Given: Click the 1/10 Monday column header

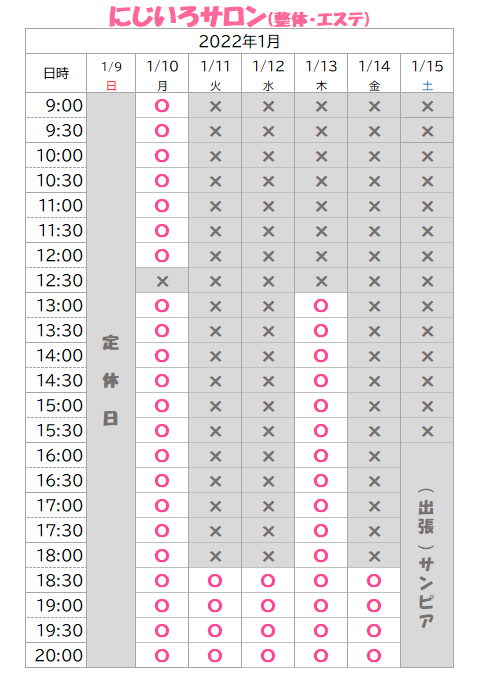Looking at the screenshot, I should pyautogui.click(x=162, y=73).
